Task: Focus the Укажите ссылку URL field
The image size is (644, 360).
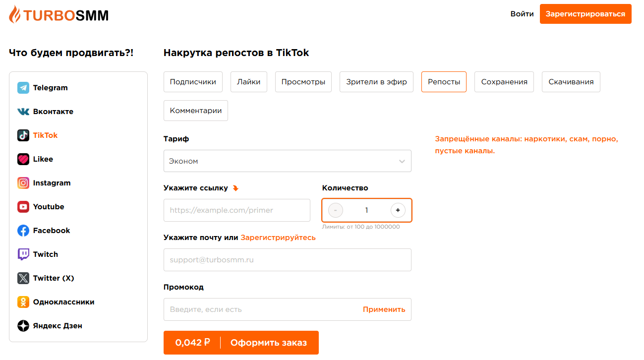Action: 237,210
